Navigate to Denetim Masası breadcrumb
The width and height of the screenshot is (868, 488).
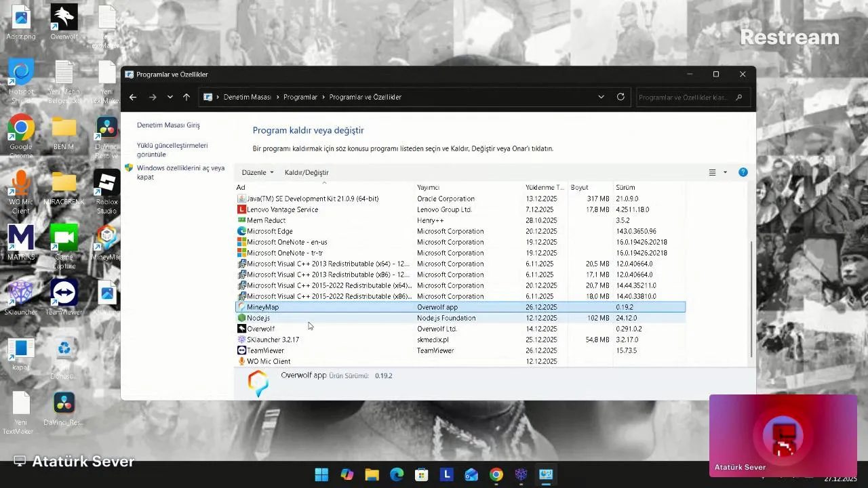click(x=247, y=97)
